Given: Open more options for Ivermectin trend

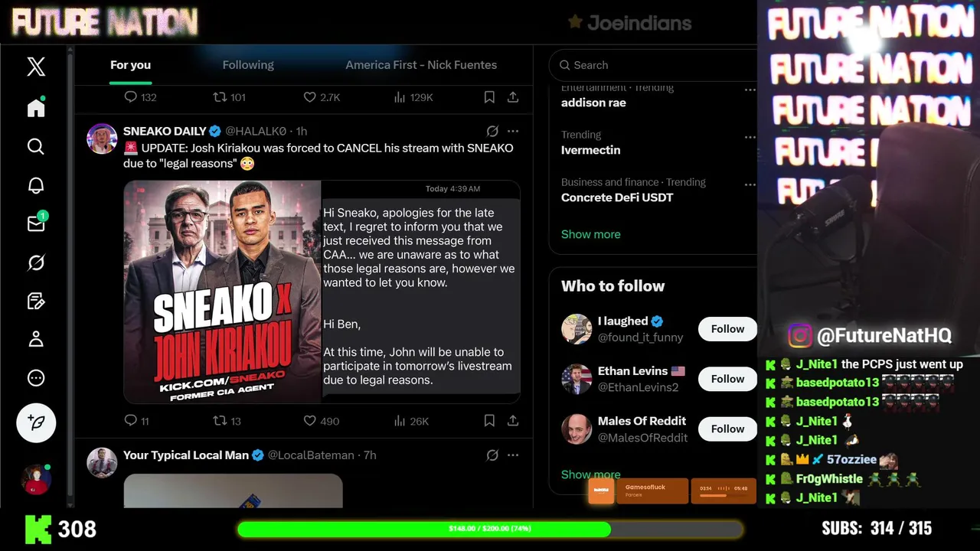Looking at the screenshot, I should (750, 137).
